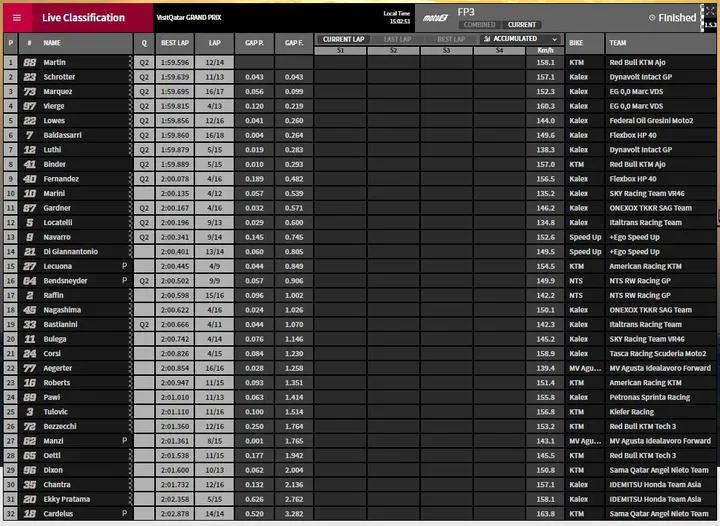Click the pit P marker for Manzi
Viewport: 720px width, 526px height.
(124, 441)
